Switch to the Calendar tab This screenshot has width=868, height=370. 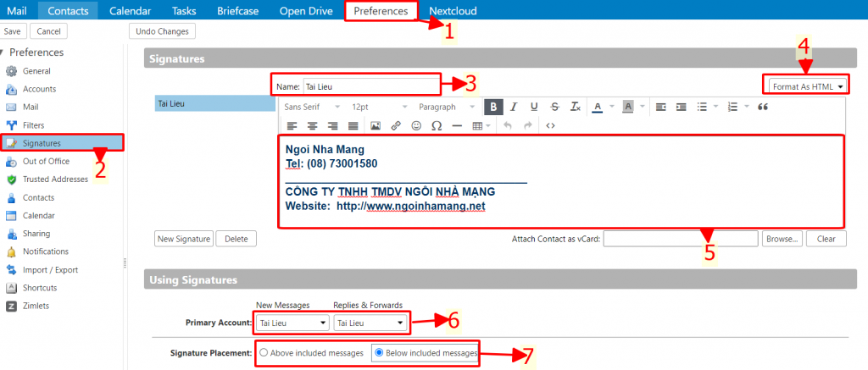point(130,10)
